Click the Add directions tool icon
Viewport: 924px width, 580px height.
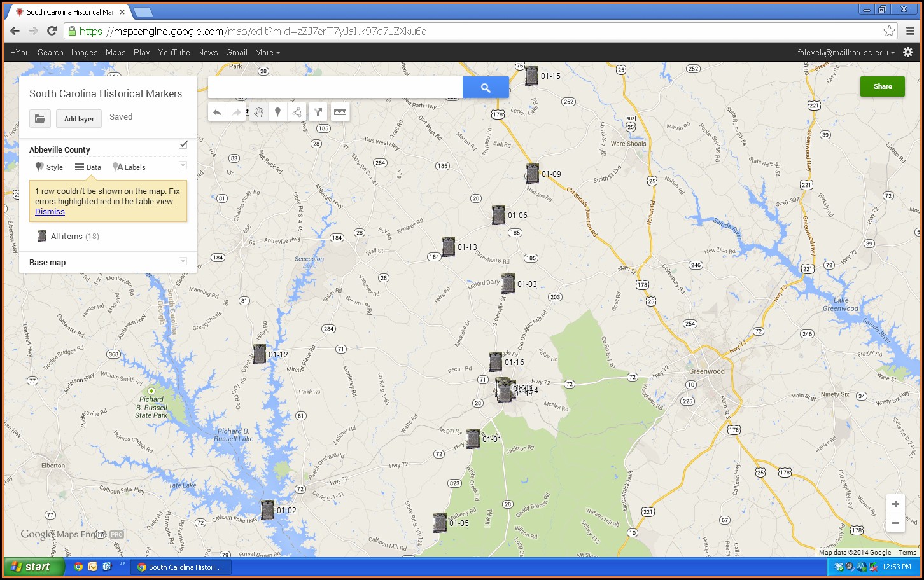point(318,113)
